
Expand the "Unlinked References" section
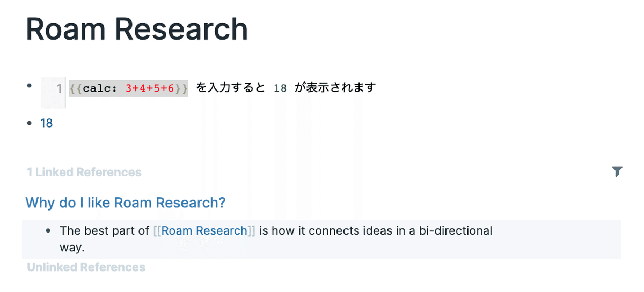click(x=86, y=267)
